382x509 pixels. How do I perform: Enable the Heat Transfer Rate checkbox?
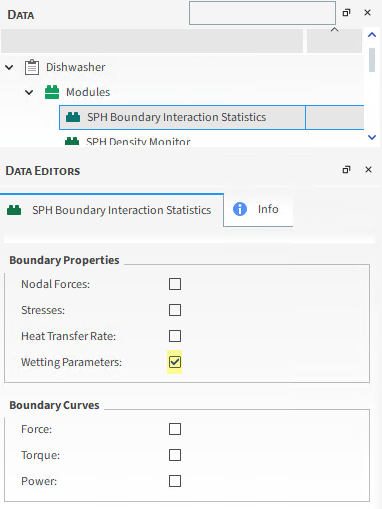click(x=175, y=336)
